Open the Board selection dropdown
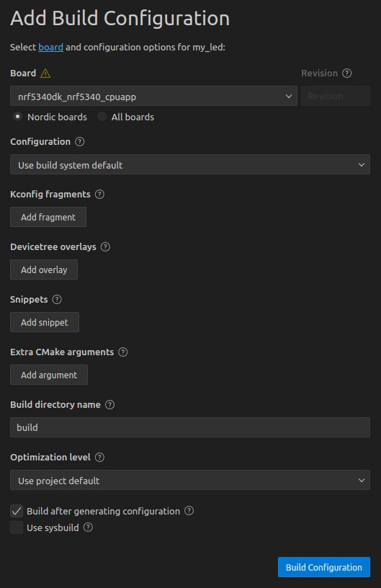 [x=153, y=96]
